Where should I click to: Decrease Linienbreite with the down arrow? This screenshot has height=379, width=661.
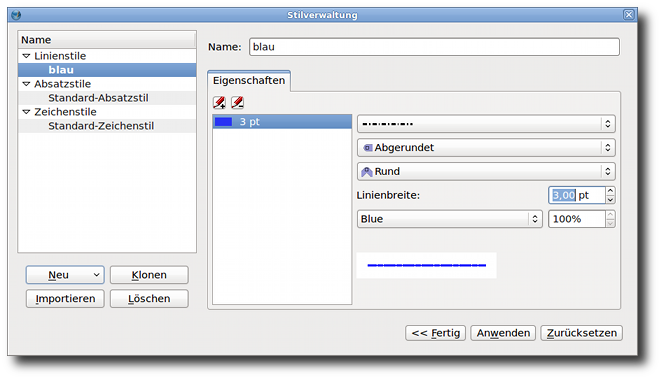pos(610,200)
